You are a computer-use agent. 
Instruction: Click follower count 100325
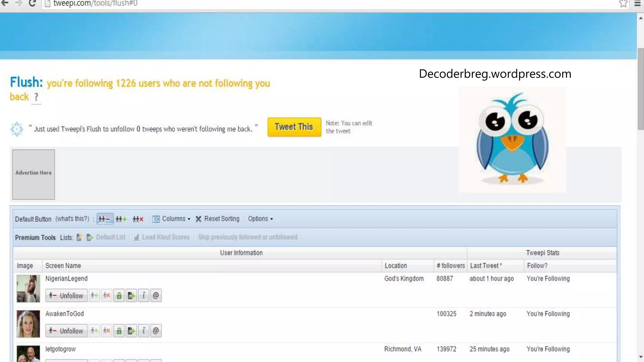coord(446,314)
